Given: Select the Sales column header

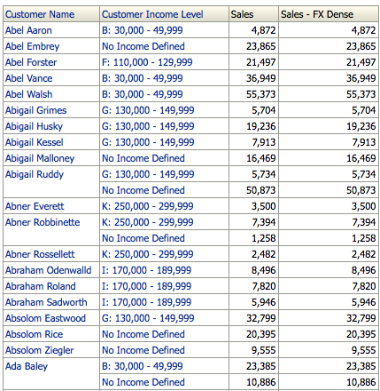Looking at the screenshot, I should (242, 14).
